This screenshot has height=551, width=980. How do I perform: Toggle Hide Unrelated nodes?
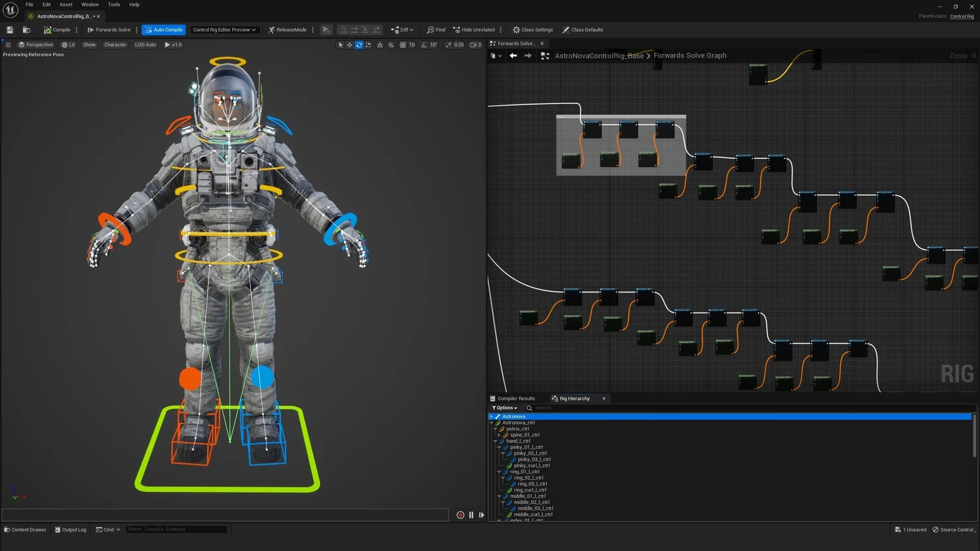(474, 30)
